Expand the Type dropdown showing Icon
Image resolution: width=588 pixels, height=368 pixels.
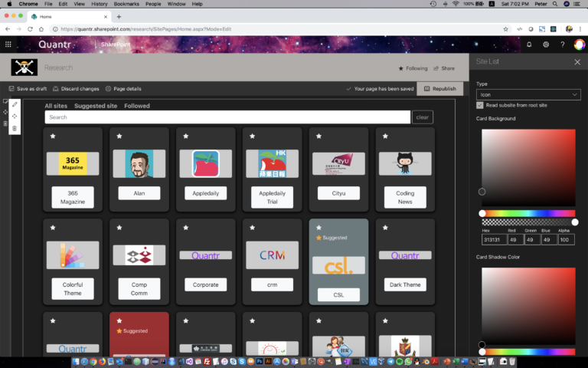click(x=528, y=94)
